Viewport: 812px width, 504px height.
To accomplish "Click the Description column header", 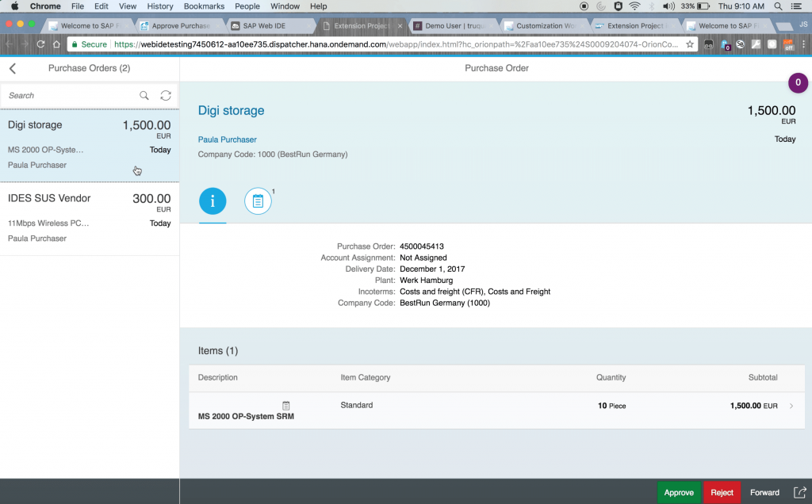I will click(217, 378).
